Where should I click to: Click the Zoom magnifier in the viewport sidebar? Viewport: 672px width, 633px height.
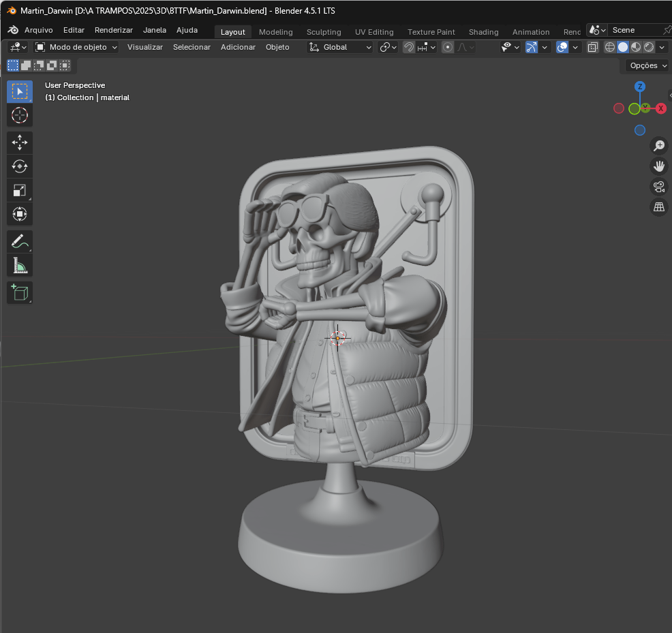658,145
